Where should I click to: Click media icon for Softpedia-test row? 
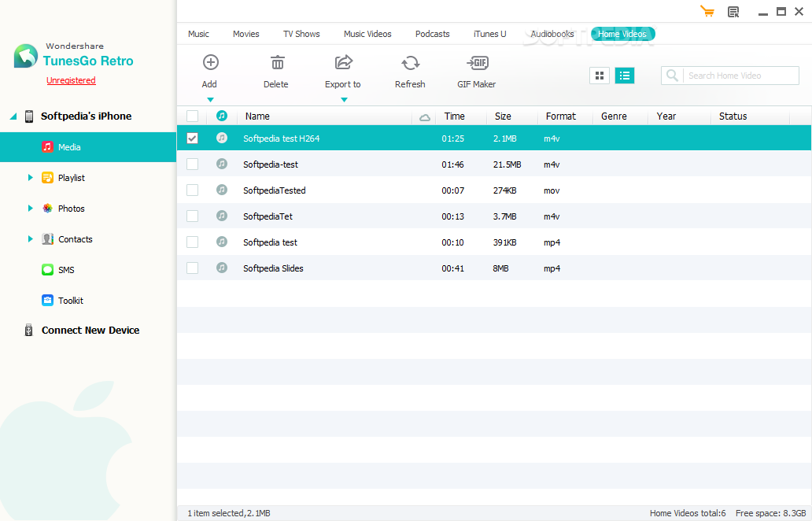(222, 164)
